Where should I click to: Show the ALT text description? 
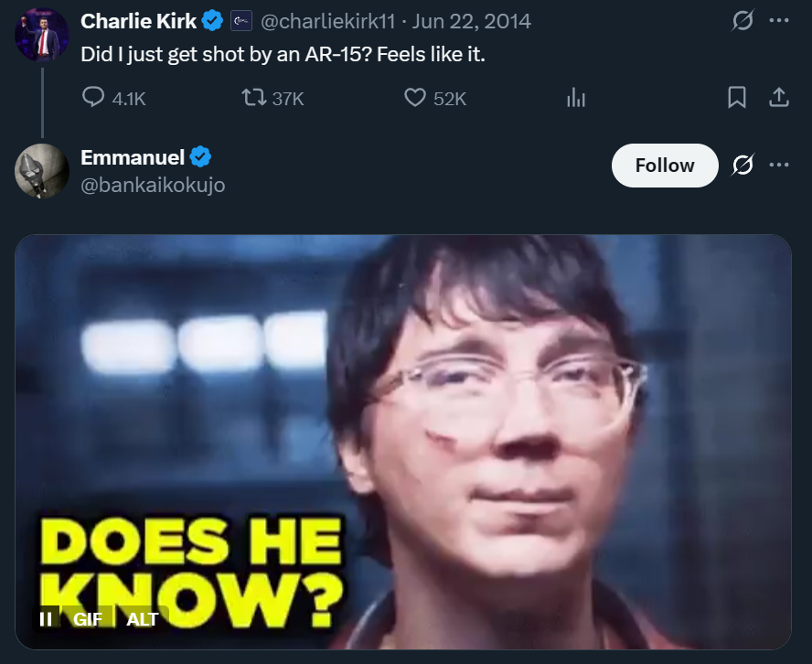click(143, 618)
